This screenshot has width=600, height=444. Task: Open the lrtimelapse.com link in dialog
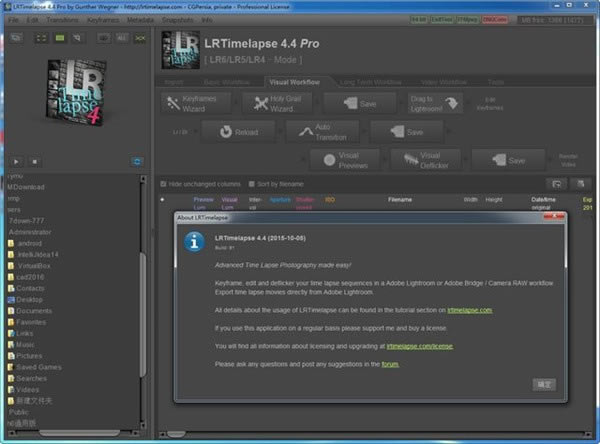coord(470,310)
